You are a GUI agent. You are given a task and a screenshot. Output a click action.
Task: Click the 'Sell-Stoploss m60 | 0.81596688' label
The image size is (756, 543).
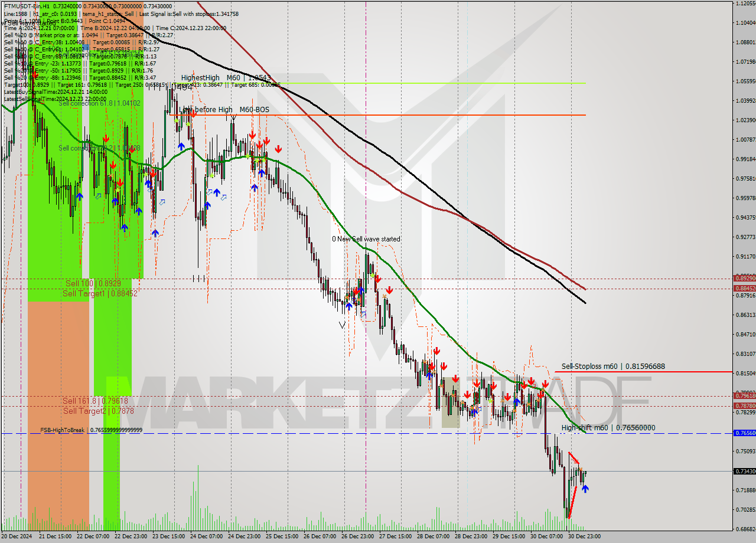pos(613,367)
